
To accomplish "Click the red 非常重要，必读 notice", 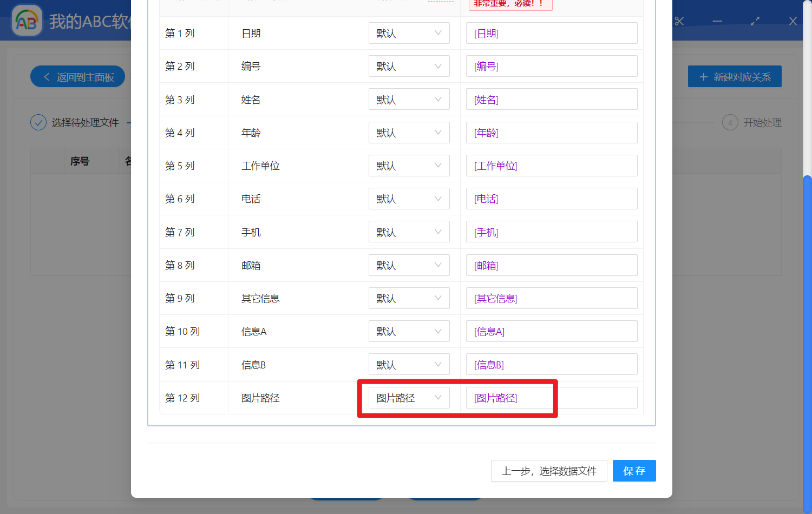I will pyautogui.click(x=510, y=5).
